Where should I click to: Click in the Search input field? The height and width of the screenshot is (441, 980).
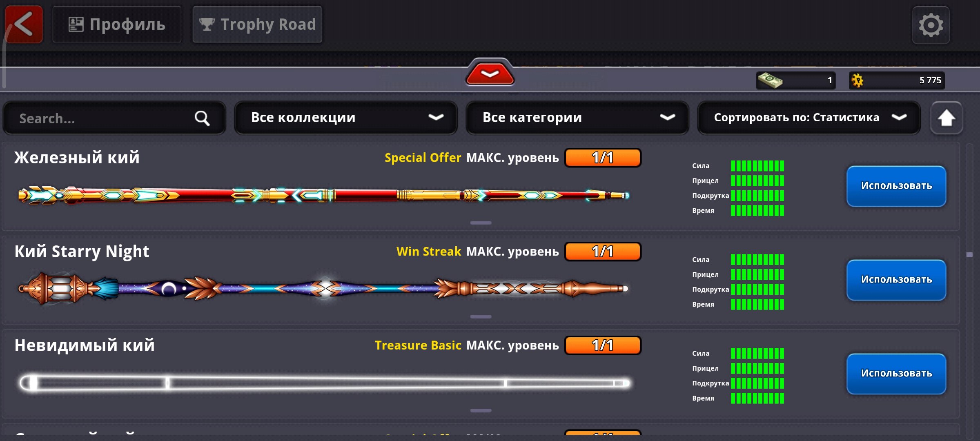[x=114, y=118]
